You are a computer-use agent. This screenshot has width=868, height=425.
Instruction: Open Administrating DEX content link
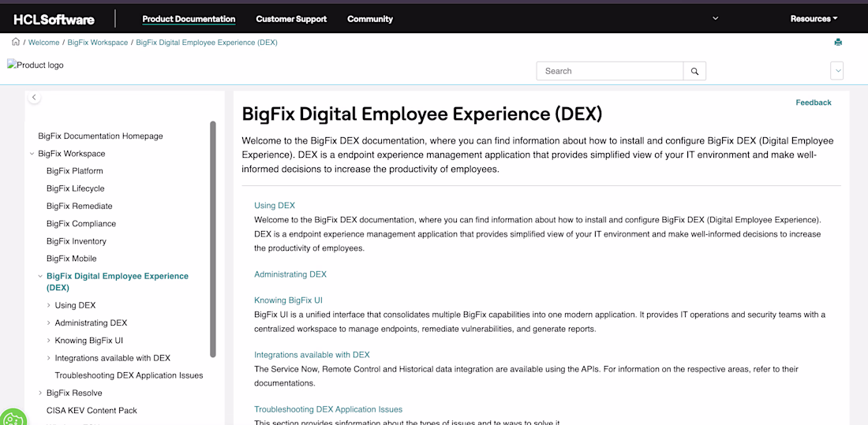(x=290, y=274)
